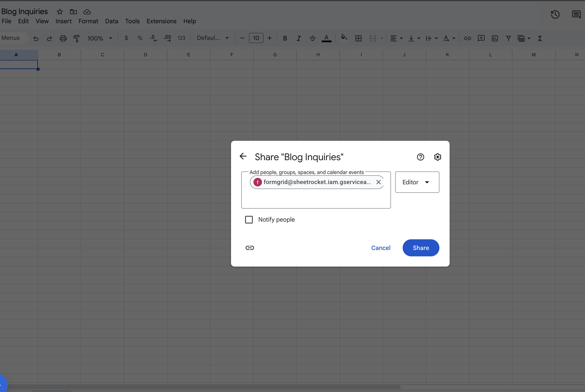
Task: Increase the font size
Action: (269, 38)
